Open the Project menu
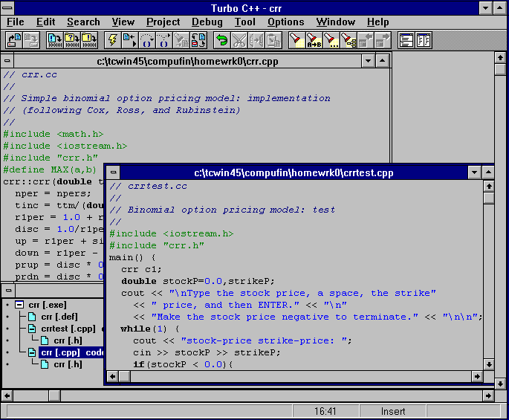This screenshot has width=509, height=420. [x=163, y=22]
